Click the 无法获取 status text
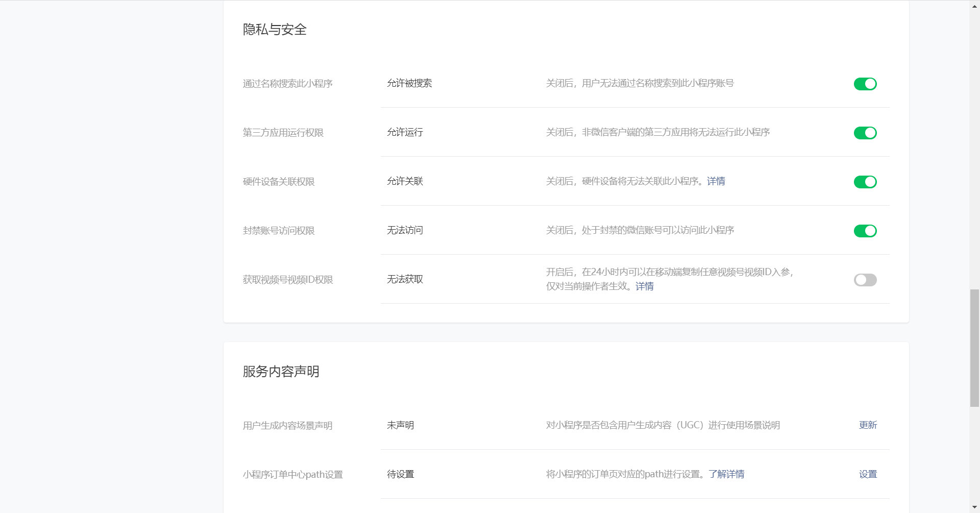980x513 pixels. pos(405,279)
